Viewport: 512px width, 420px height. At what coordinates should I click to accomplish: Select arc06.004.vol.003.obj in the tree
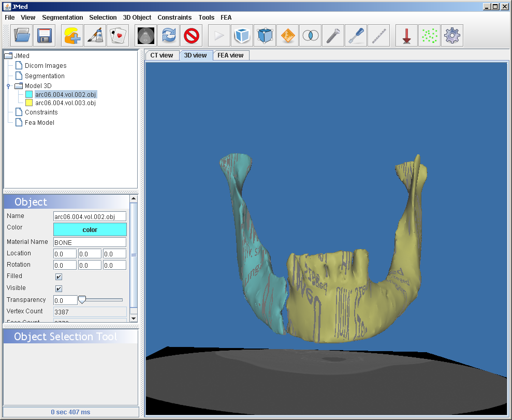[x=65, y=103]
